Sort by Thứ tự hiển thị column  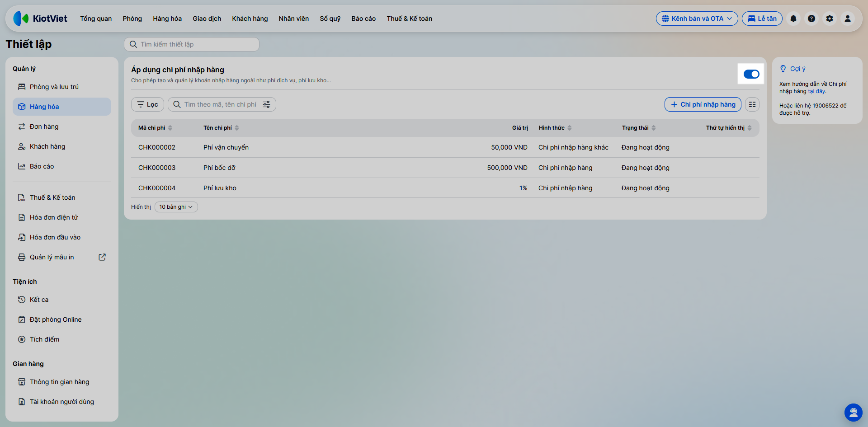[729, 128]
